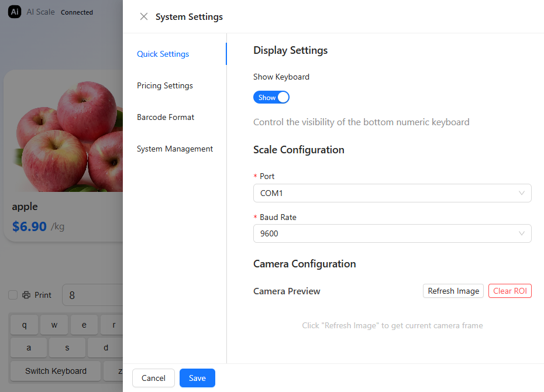Save the system settings

(197, 378)
